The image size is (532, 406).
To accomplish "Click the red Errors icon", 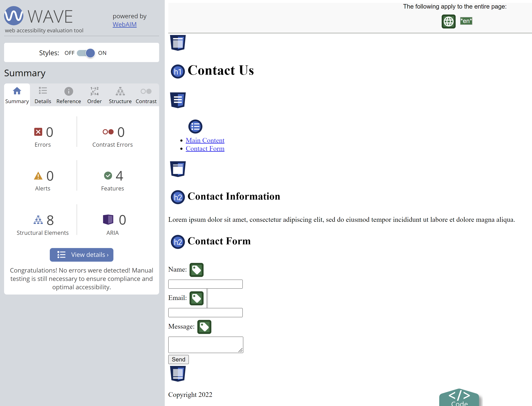I will 38,132.
